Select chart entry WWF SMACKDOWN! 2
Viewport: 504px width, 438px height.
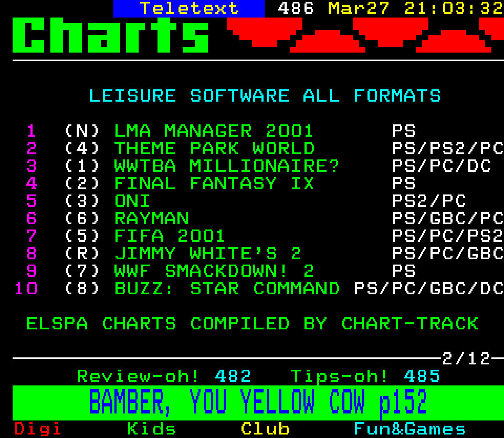tap(214, 271)
